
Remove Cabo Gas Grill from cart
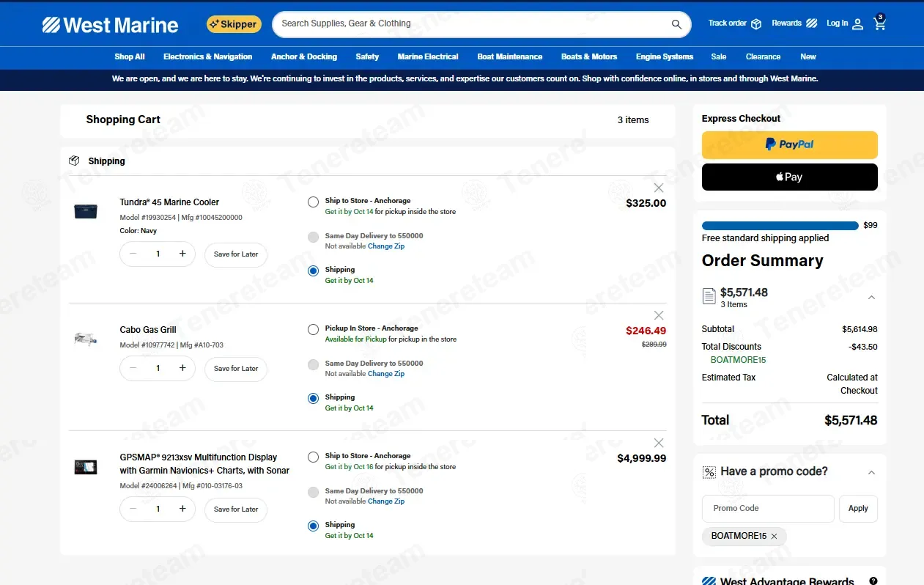659,315
